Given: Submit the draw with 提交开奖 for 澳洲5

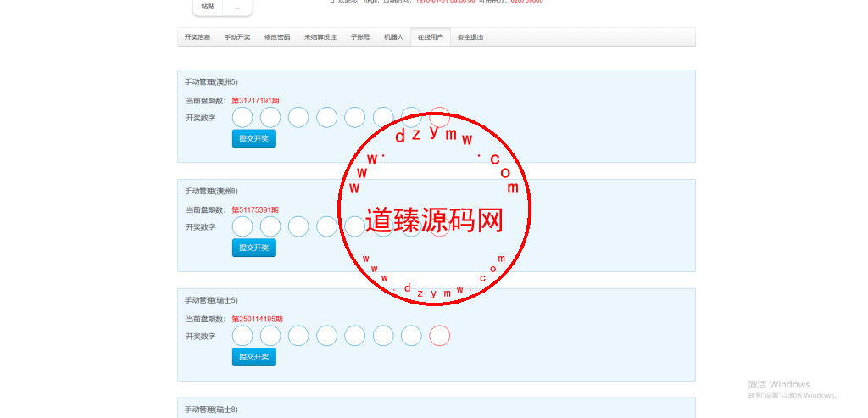Looking at the screenshot, I should tap(253, 138).
